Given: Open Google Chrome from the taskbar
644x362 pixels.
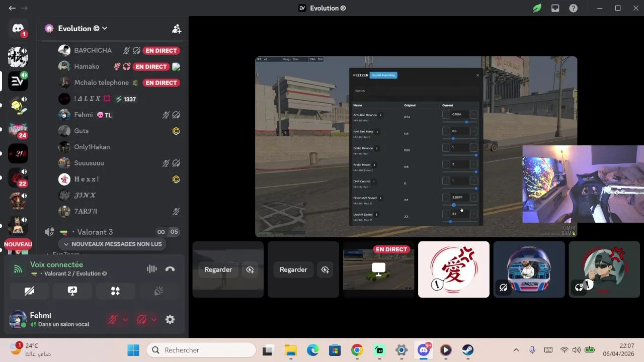Looking at the screenshot, I should 357,350.
